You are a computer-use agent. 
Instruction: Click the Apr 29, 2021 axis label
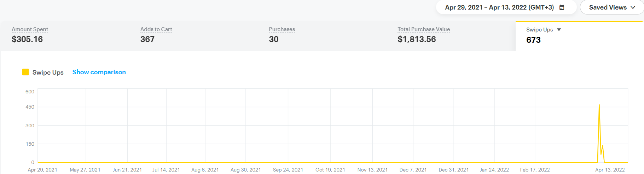point(42,170)
